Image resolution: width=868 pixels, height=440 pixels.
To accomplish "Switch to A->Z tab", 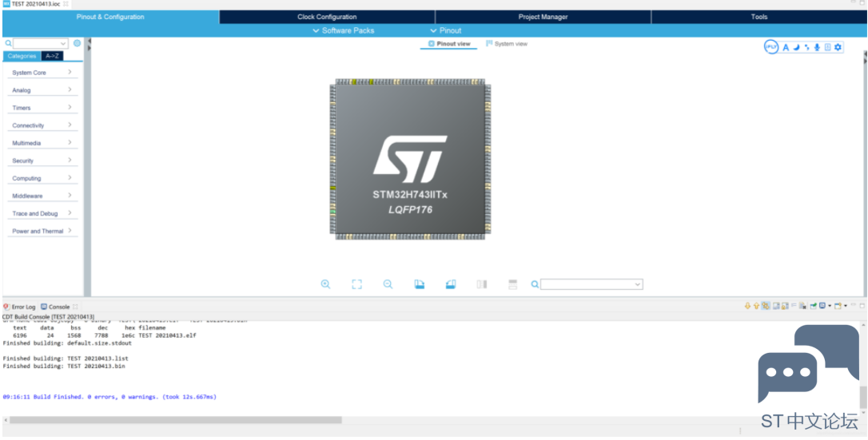I will [x=53, y=56].
